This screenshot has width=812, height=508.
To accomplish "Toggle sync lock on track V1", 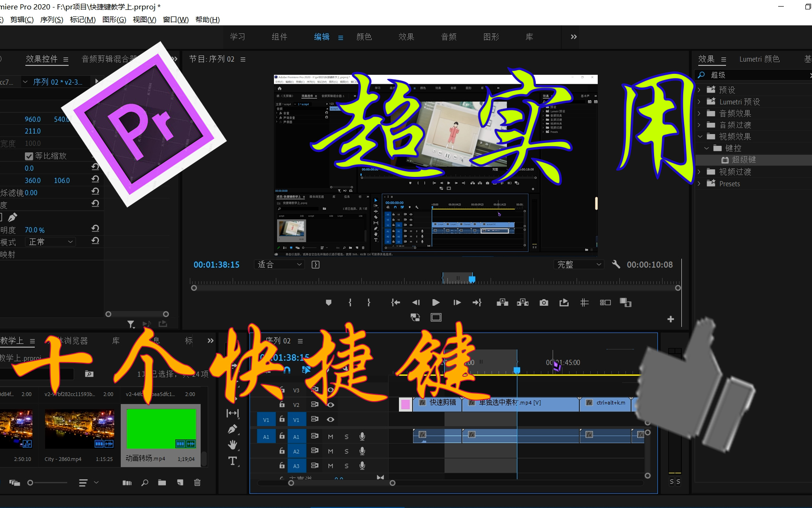I will click(315, 419).
